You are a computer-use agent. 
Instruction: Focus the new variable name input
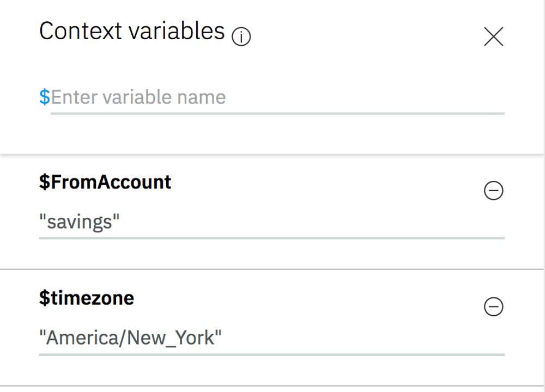[x=277, y=98]
